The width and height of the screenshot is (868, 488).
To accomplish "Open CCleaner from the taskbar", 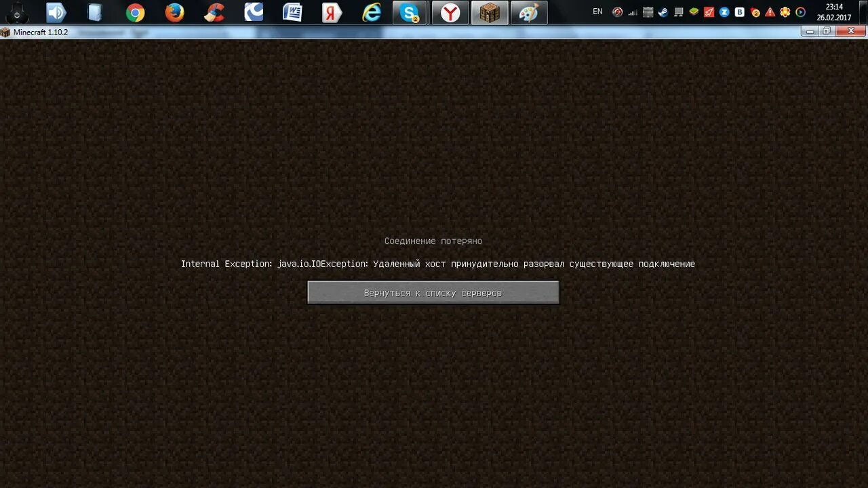I will point(214,12).
